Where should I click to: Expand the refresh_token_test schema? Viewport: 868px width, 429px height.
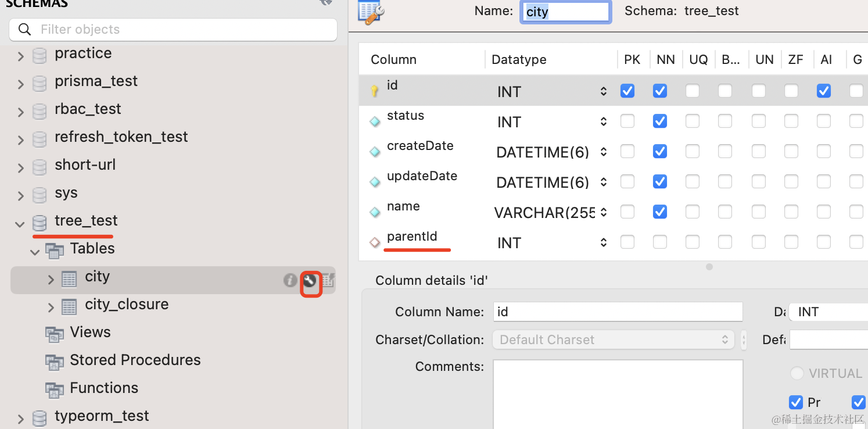click(x=21, y=140)
